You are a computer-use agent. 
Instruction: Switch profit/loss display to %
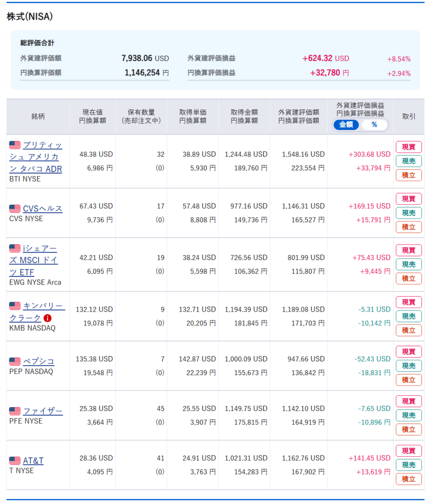(x=374, y=125)
